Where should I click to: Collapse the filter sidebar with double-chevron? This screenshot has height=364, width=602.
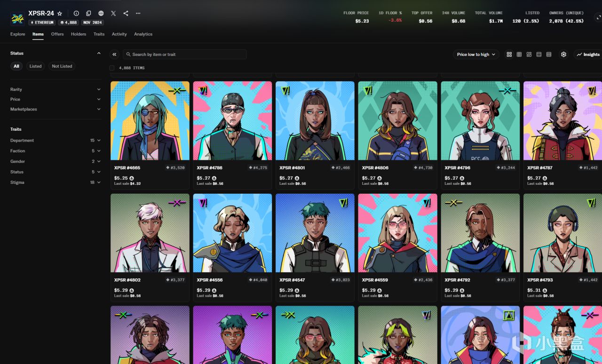[x=114, y=55]
